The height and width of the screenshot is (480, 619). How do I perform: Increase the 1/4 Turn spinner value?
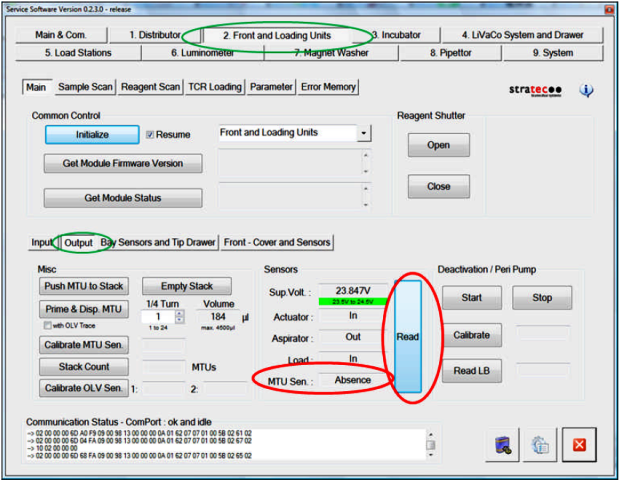(x=179, y=312)
